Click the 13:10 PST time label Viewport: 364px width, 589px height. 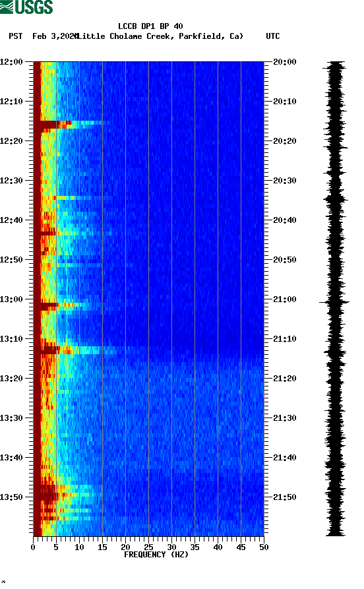pyautogui.click(x=11, y=339)
